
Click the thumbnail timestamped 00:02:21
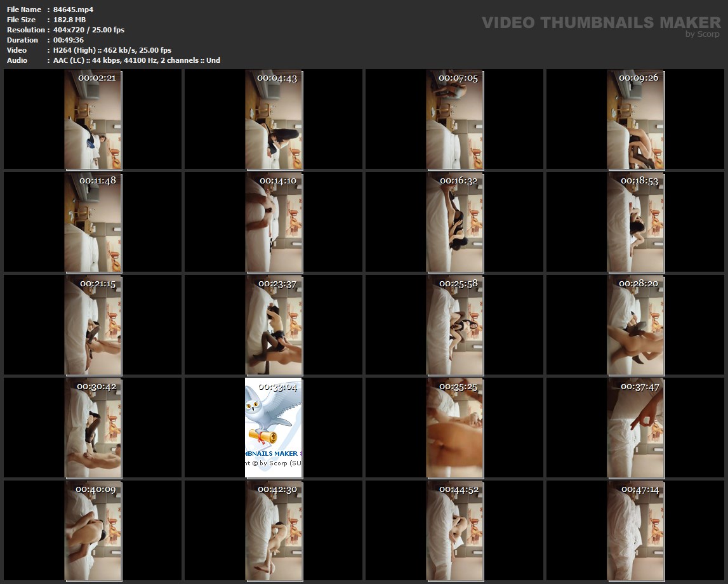click(93, 119)
